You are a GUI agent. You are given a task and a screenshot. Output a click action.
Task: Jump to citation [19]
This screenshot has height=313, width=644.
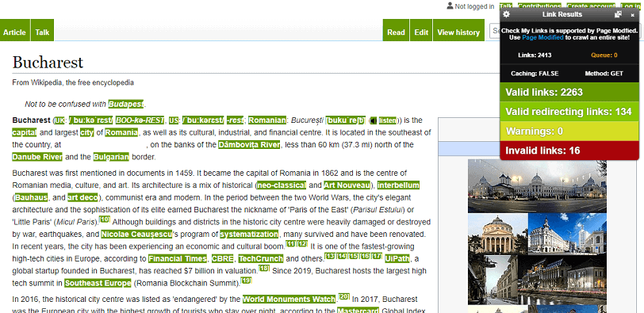246,281
